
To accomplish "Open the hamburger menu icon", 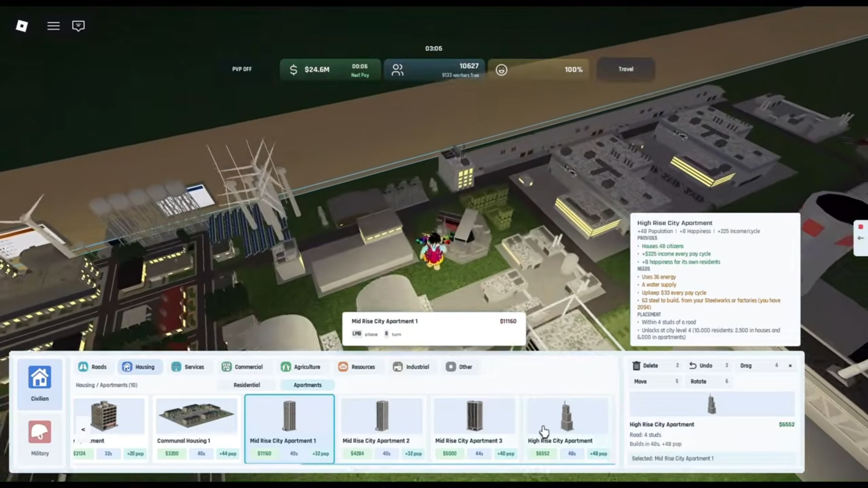I will point(53,26).
